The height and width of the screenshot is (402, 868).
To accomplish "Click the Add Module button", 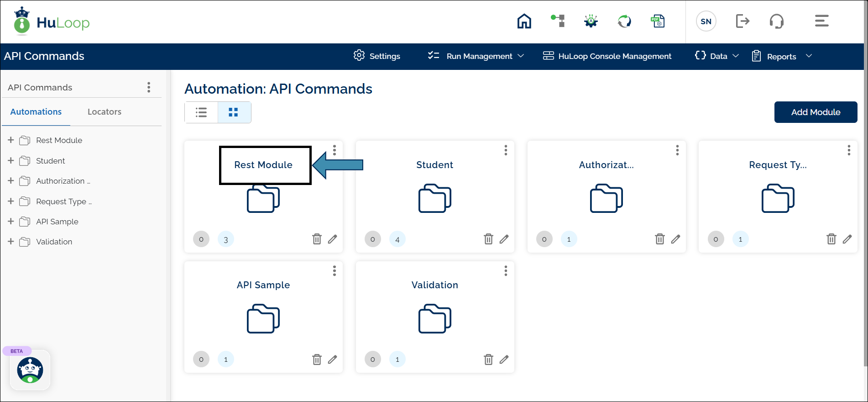I will pyautogui.click(x=816, y=112).
